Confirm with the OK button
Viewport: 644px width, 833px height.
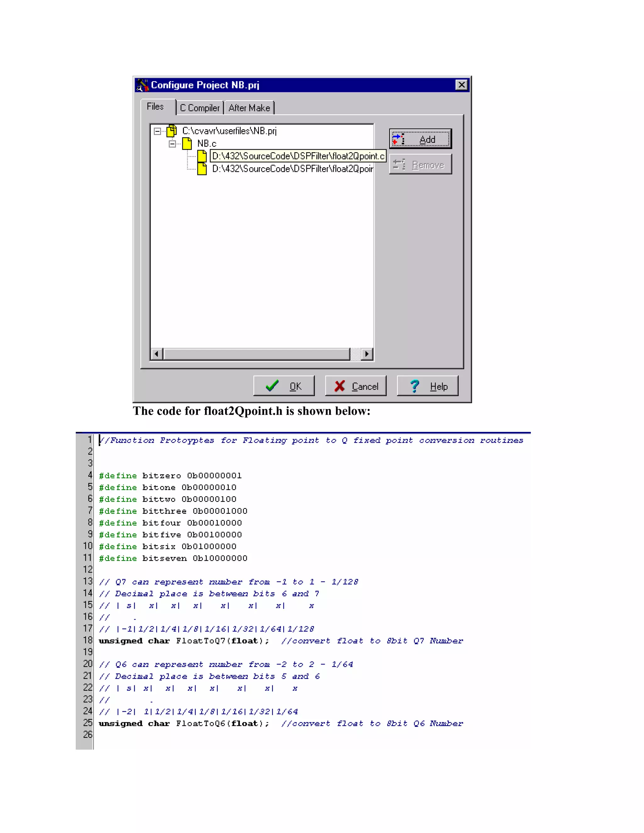tap(284, 386)
